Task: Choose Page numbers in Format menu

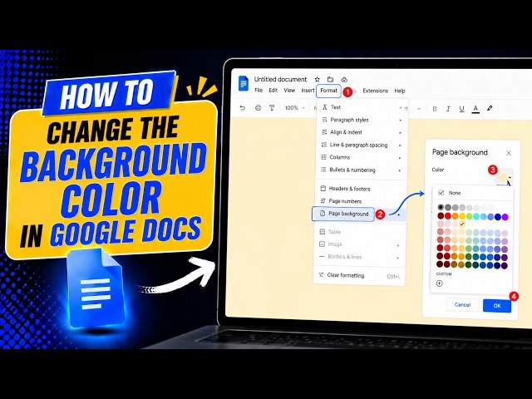Action: tap(361, 201)
